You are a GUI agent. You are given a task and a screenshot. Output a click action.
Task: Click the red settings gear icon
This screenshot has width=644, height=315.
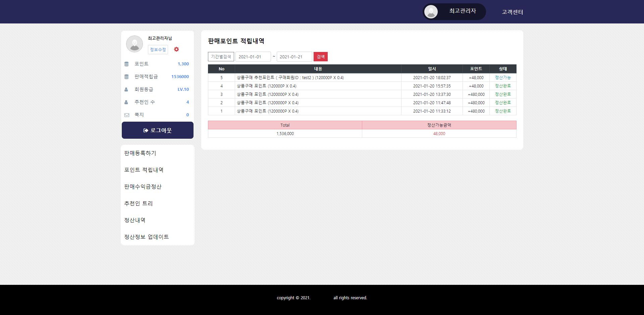(176, 49)
